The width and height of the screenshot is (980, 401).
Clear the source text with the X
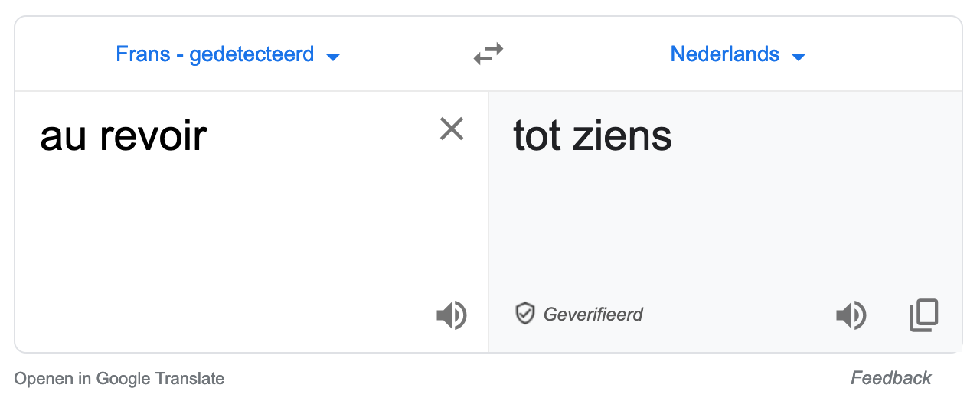tap(452, 129)
